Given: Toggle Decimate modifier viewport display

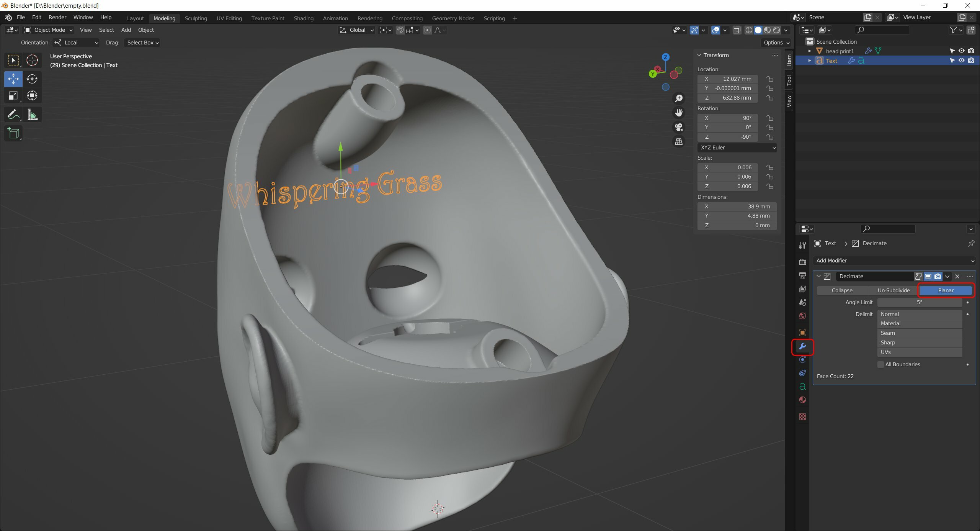Looking at the screenshot, I should pos(928,276).
